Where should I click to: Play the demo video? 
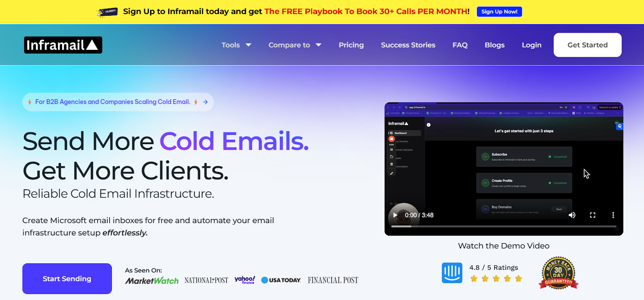(x=395, y=215)
